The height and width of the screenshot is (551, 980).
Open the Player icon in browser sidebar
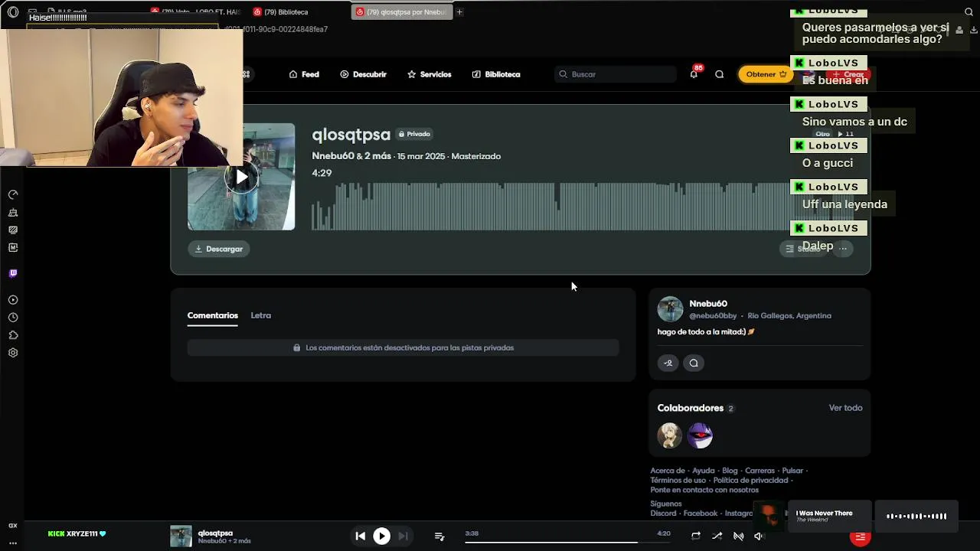tap(13, 300)
